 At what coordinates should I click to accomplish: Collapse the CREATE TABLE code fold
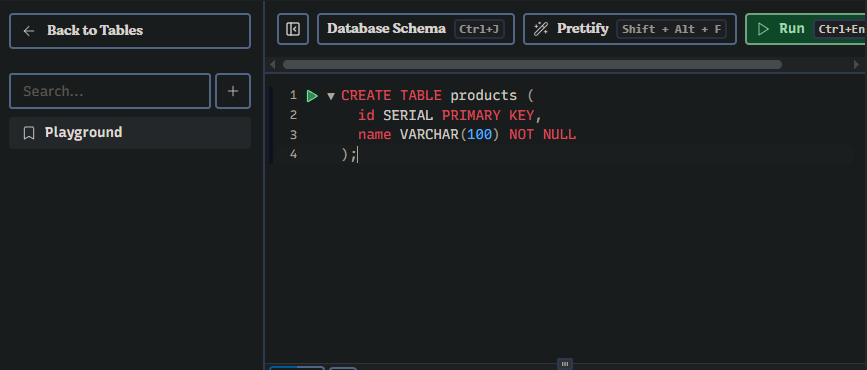[331, 96]
